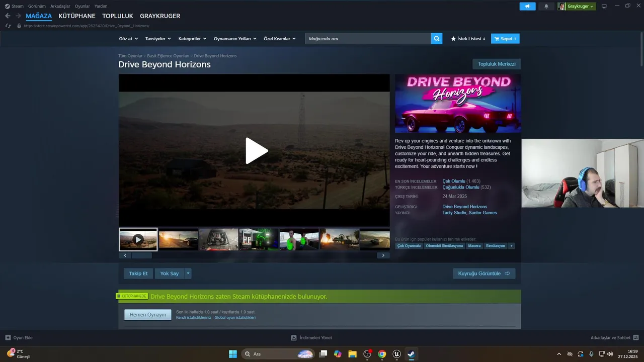Switch to the KÜTÜPHANE tab
Viewport: 644px width, 362px height.
[77, 16]
